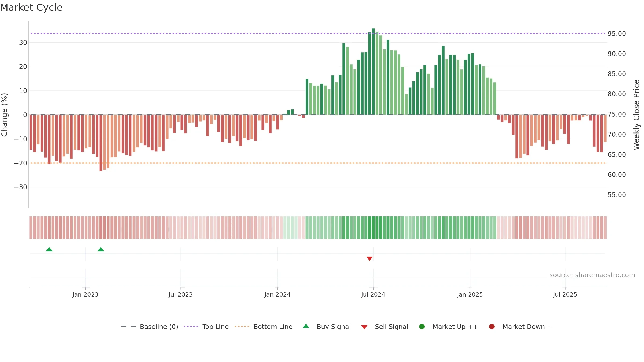Toggle the Market Up ++ legend entry
This screenshot has height=362, width=644.
click(x=448, y=327)
